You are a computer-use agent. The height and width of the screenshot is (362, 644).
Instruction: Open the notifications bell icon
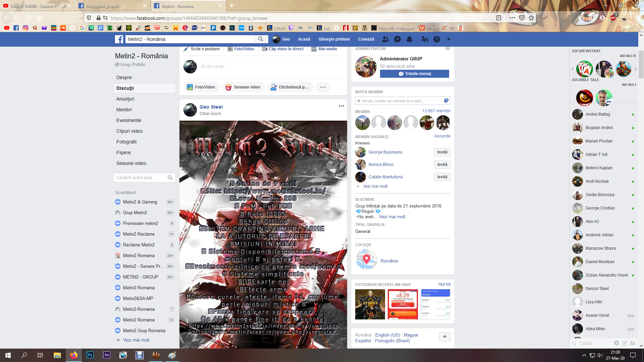click(x=410, y=39)
